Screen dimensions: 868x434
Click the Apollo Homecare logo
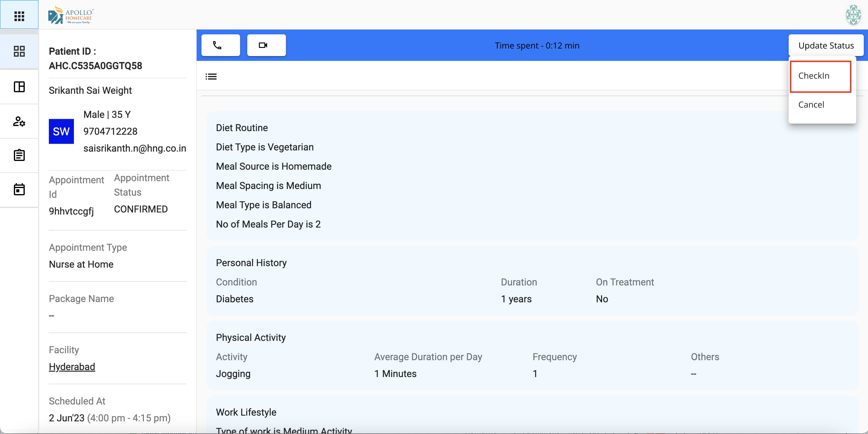[x=71, y=15]
